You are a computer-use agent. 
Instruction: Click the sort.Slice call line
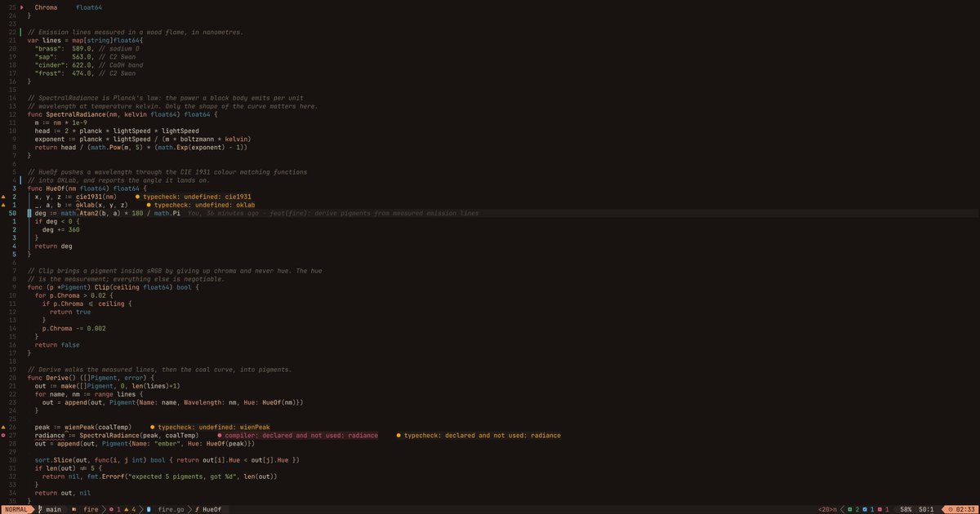pos(167,460)
